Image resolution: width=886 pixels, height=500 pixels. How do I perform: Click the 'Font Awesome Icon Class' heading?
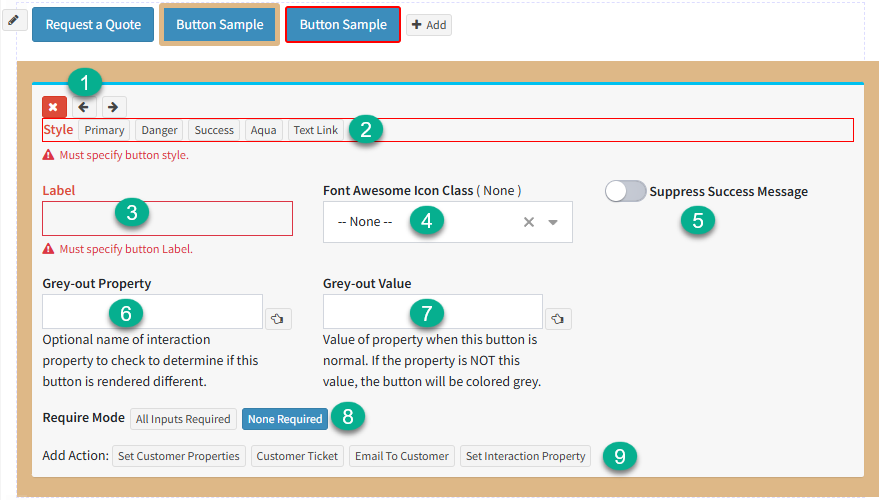tap(398, 190)
